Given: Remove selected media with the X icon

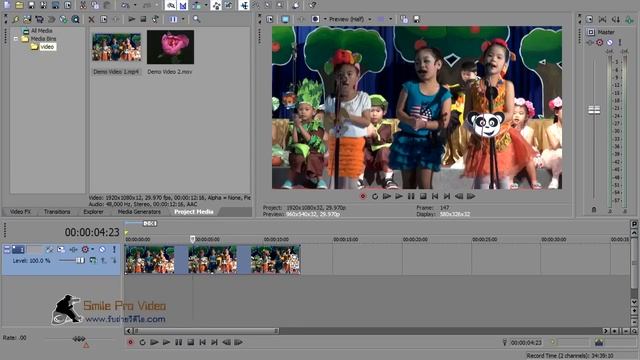Looking at the screenshot, I should coord(91,19).
